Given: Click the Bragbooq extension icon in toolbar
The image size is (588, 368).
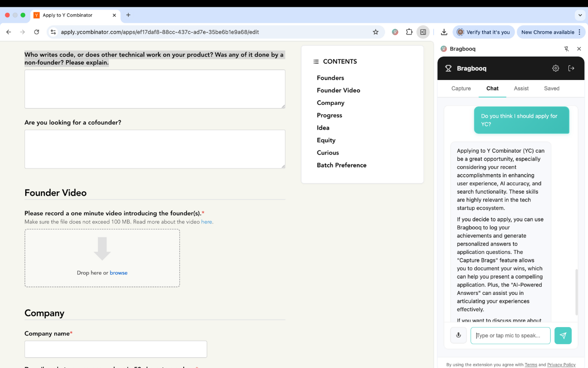Looking at the screenshot, I should tap(395, 32).
